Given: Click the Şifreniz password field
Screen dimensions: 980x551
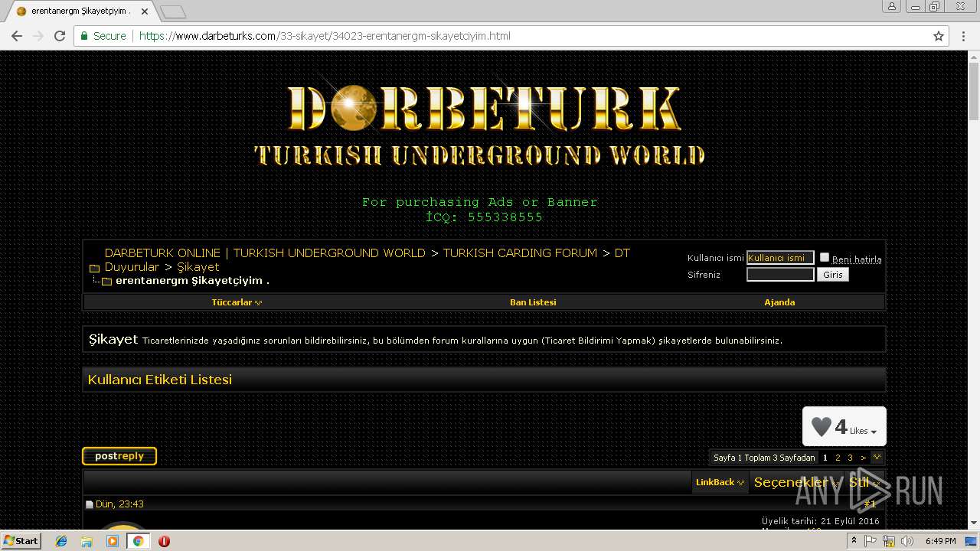Looking at the screenshot, I should (x=780, y=274).
